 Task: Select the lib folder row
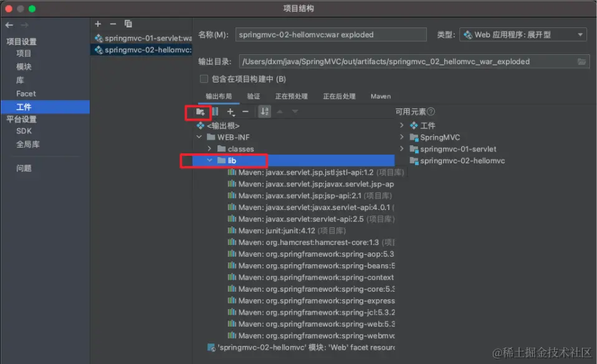point(294,161)
